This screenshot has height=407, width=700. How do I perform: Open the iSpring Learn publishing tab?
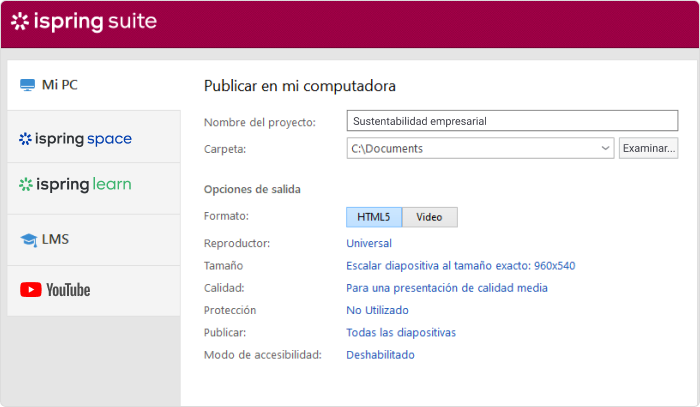click(94, 189)
